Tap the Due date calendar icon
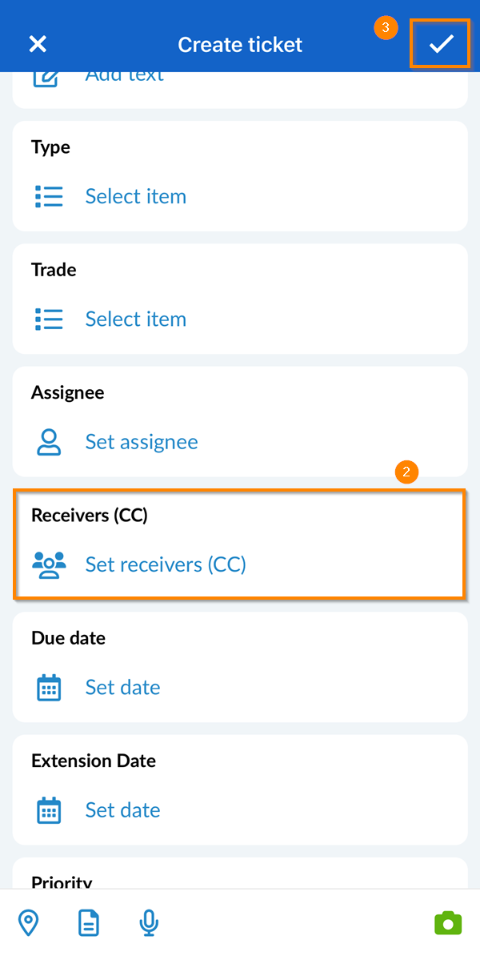 [49, 688]
